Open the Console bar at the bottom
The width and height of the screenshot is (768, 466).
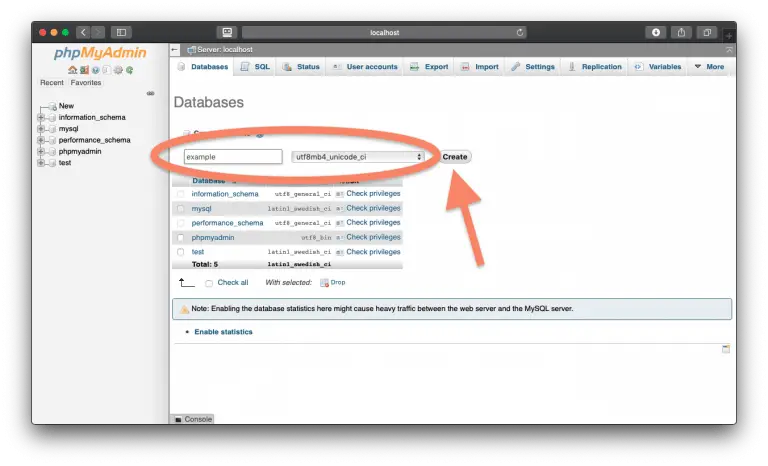193,419
